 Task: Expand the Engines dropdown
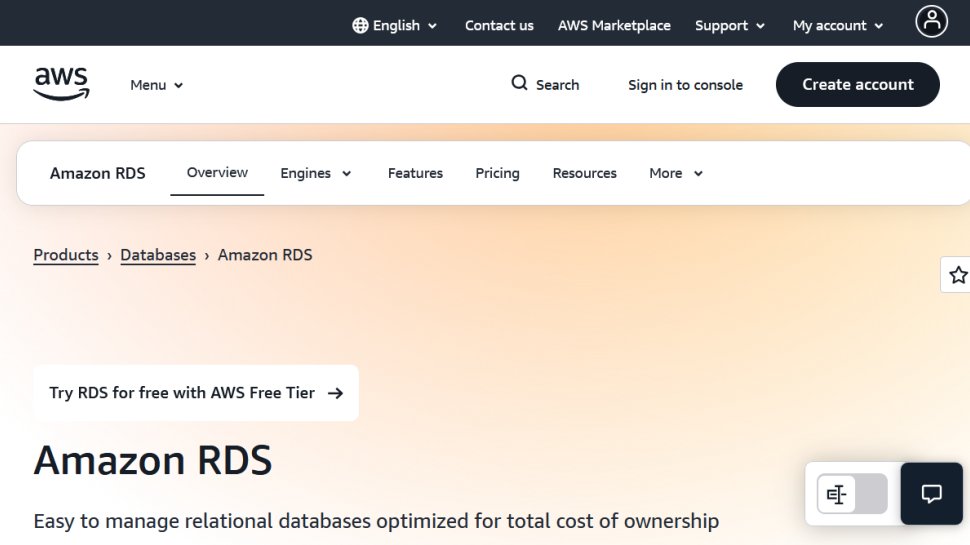[315, 173]
